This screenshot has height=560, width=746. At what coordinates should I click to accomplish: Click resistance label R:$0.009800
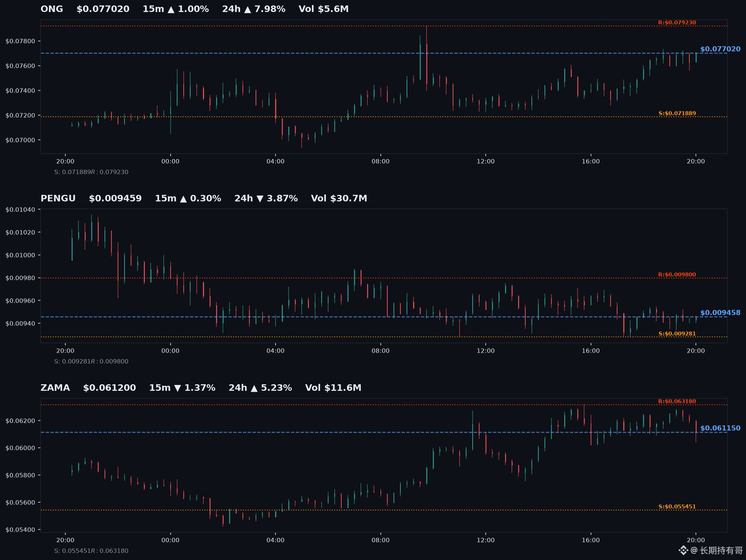click(x=677, y=275)
